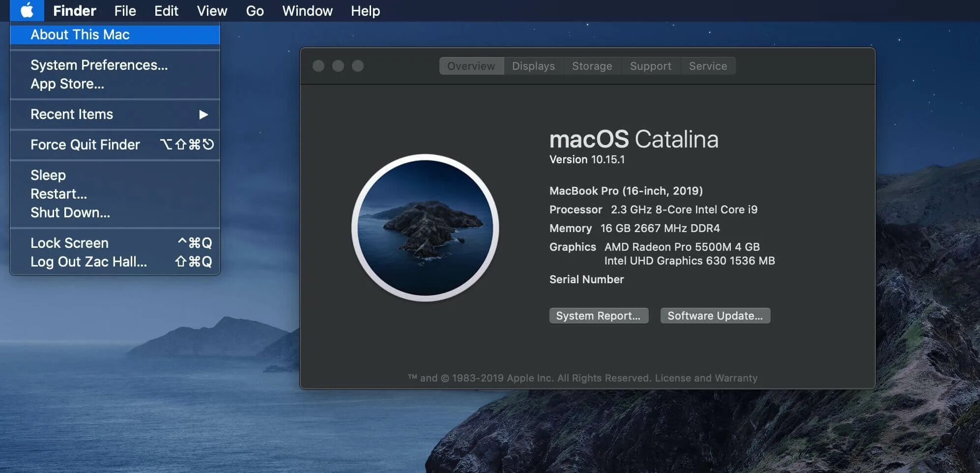Select the 16 GB 2667 MHz DDR4 value
The width and height of the screenshot is (980, 473).
click(x=660, y=228)
